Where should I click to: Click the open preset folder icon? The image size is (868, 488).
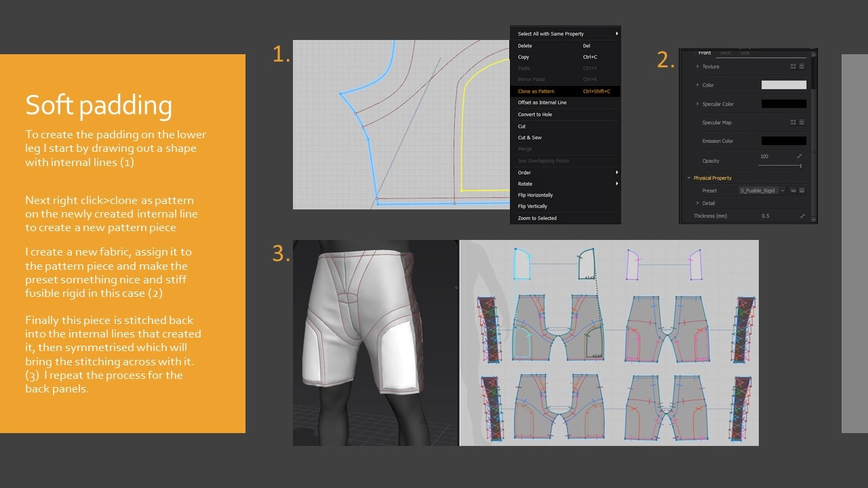(x=793, y=190)
